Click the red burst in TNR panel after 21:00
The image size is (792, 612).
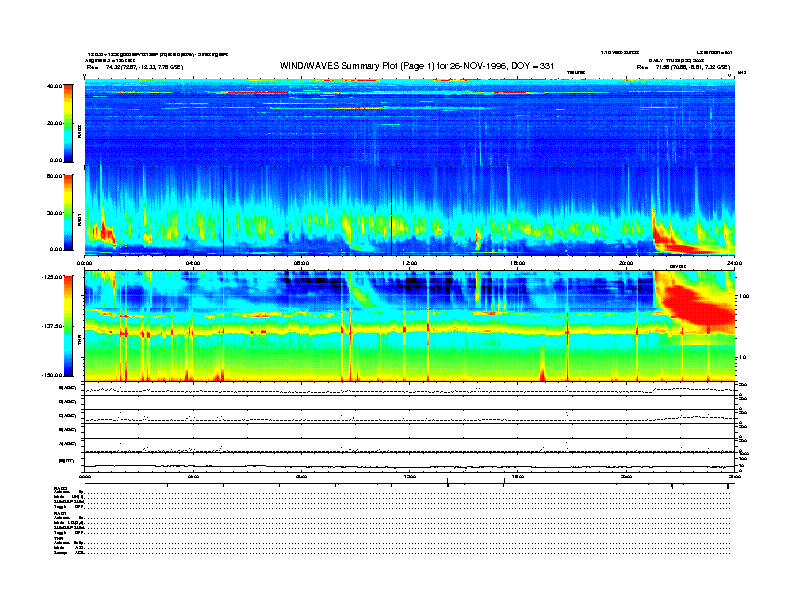point(697,305)
